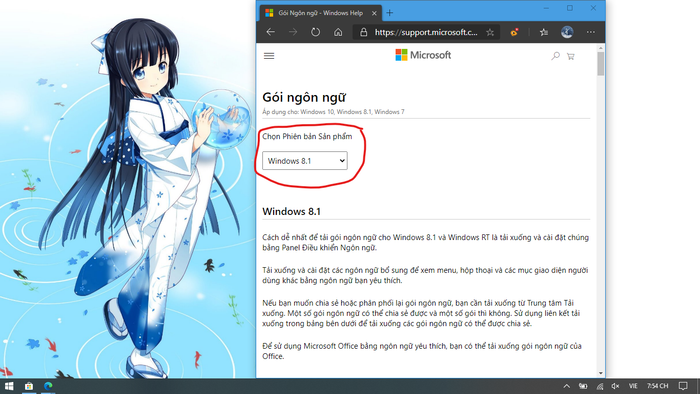This screenshot has width=700, height=394.
Task: Open the 7:54 CH clock
Action: (x=658, y=386)
